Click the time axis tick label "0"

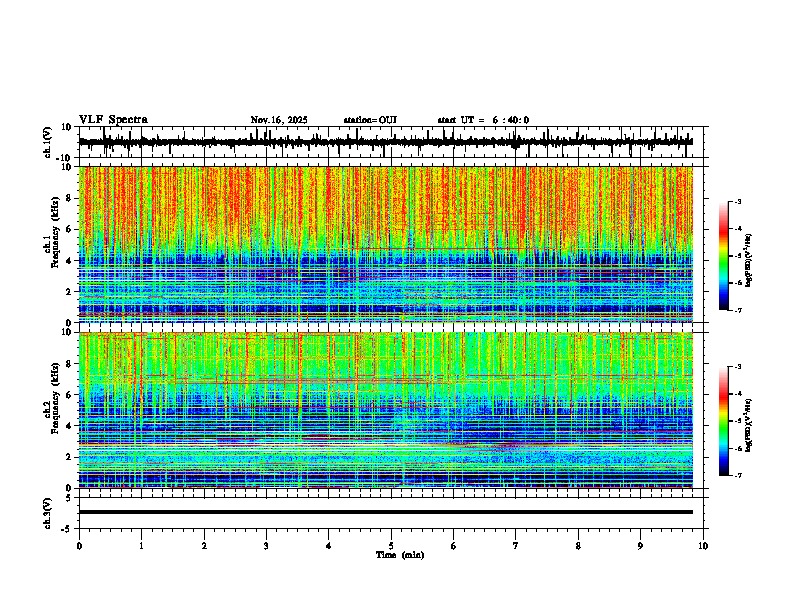point(79,546)
